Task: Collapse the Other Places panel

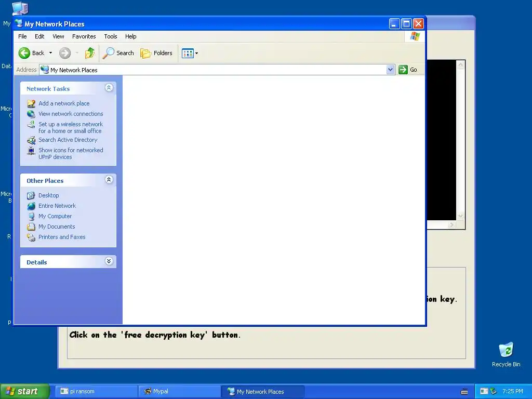Action: point(109,180)
